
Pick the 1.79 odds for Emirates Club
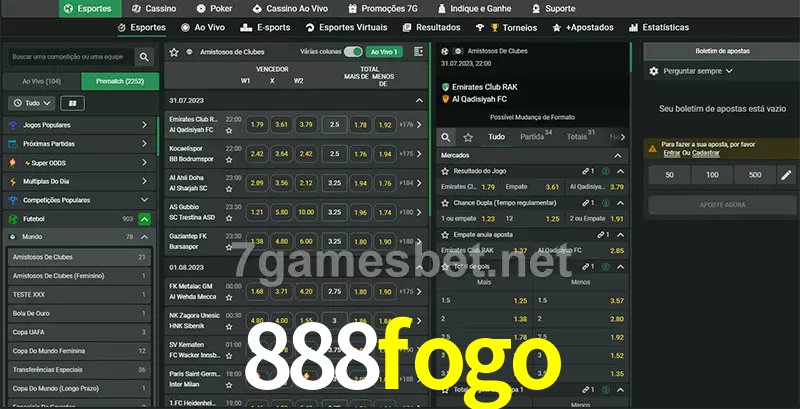tap(257, 125)
